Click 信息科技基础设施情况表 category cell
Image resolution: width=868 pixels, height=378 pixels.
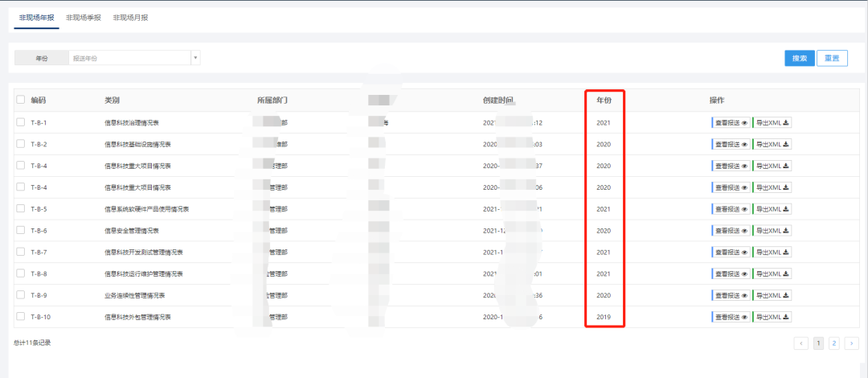click(x=138, y=144)
